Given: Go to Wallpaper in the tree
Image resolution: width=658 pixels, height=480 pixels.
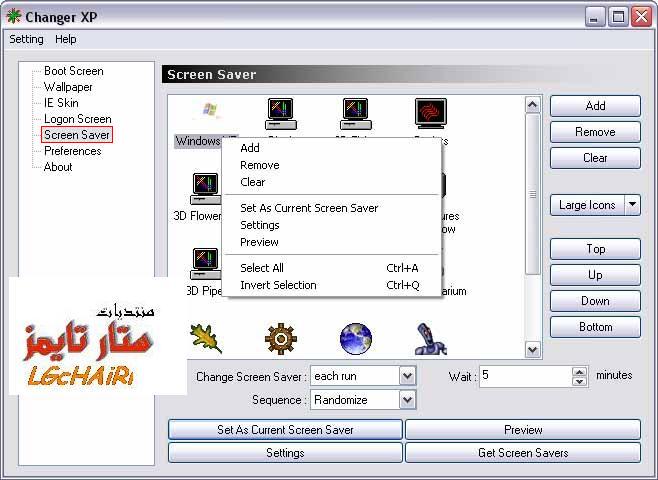Looking at the screenshot, I should pos(68,87).
